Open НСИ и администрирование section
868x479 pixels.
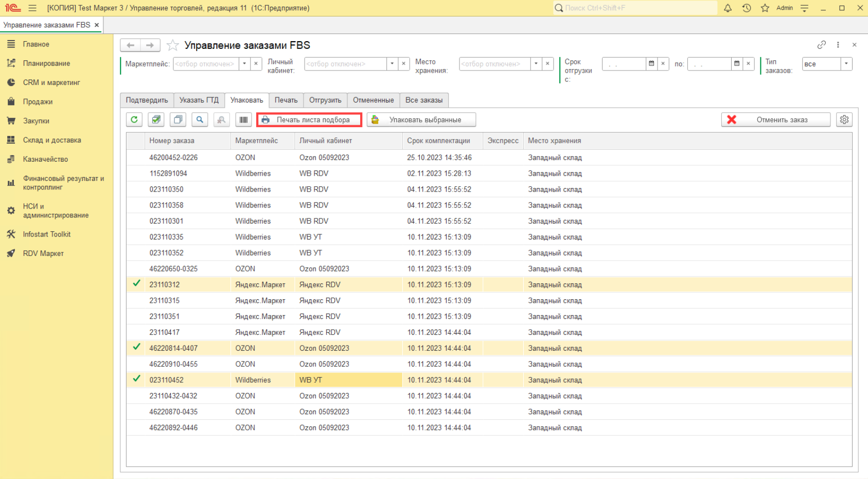click(x=57, y=211)
